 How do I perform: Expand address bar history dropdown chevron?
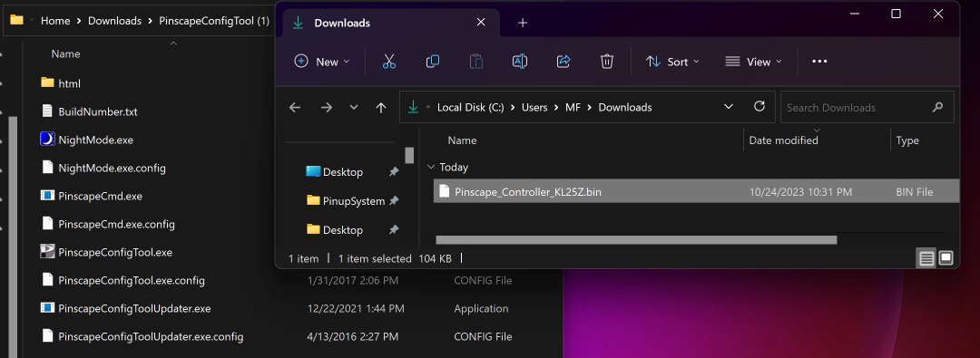click(728, 107)
